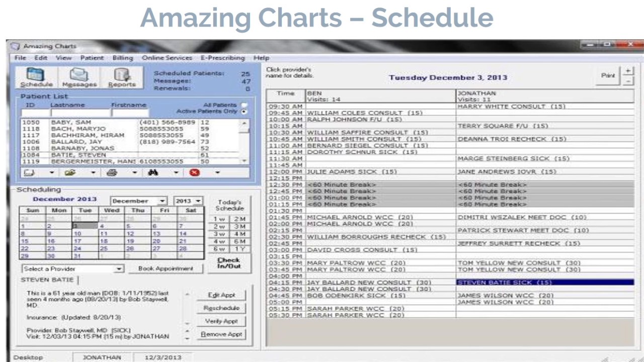Click the red delete patient icon
This screenshot has height=362, width=644.
[x=195, y=172]
